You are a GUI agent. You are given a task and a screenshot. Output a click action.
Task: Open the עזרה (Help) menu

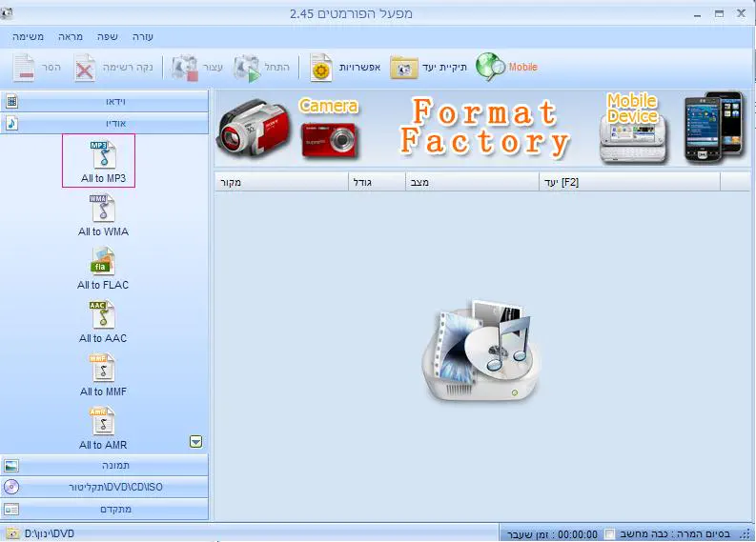[x=142, y=36]
